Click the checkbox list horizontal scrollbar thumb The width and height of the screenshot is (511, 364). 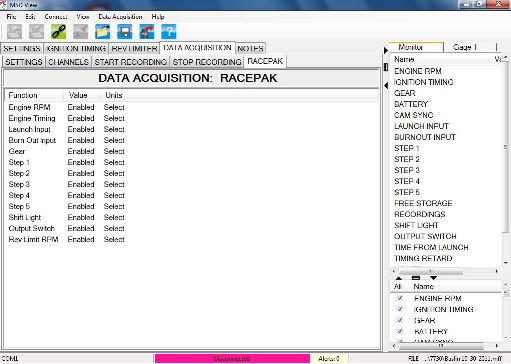point(441,346)
